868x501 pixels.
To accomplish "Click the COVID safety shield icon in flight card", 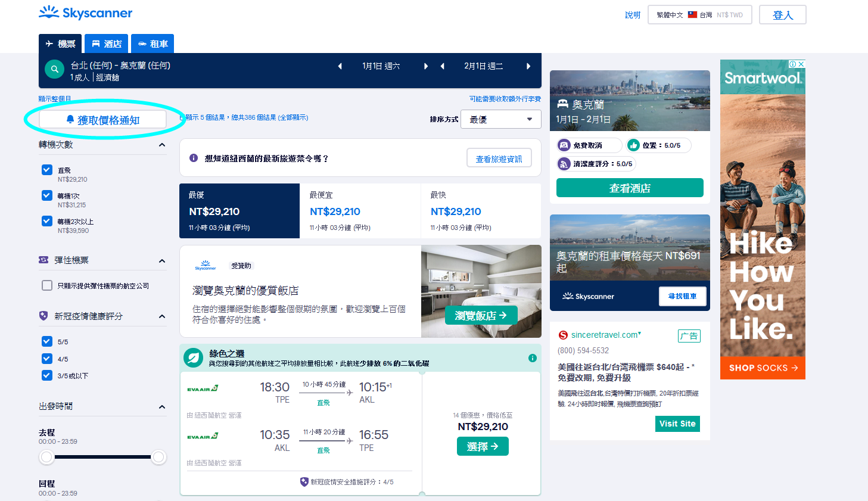I will coord(304,481).
